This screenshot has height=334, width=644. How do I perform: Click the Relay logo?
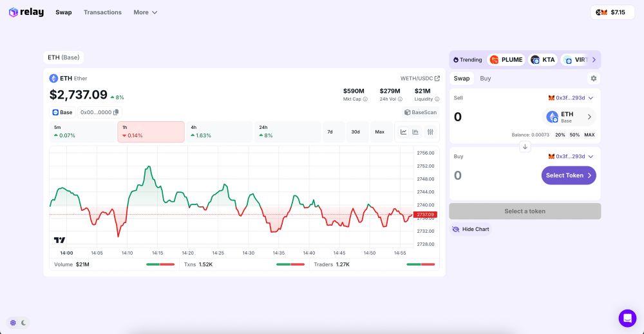pyautogui.click(x=26, y=12)
